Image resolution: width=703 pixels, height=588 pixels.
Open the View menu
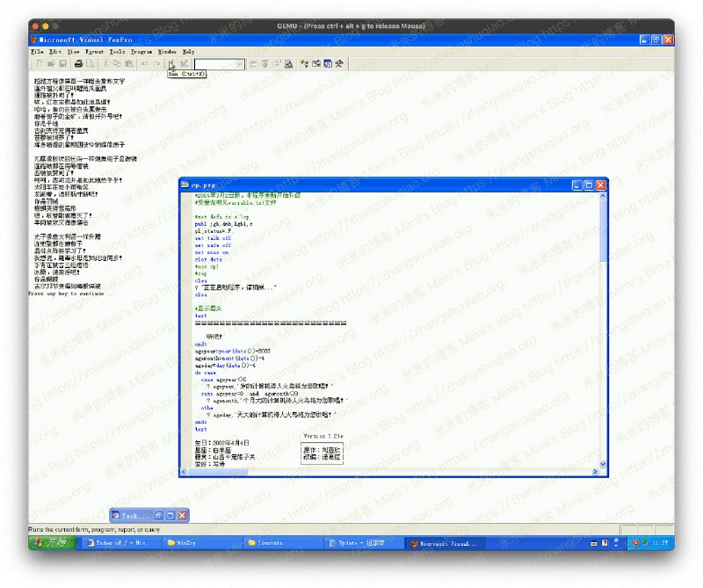tap(74, 52)
